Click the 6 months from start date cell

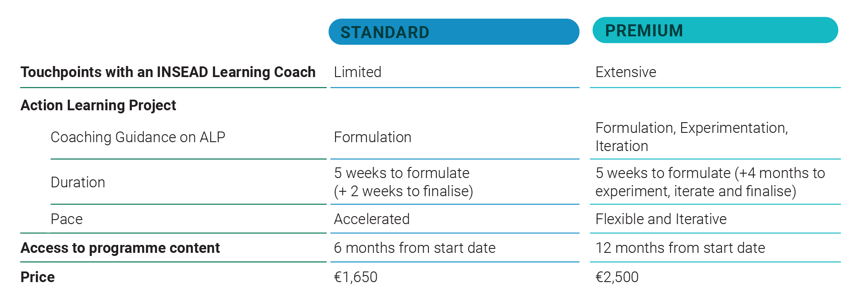pos(414,248)
